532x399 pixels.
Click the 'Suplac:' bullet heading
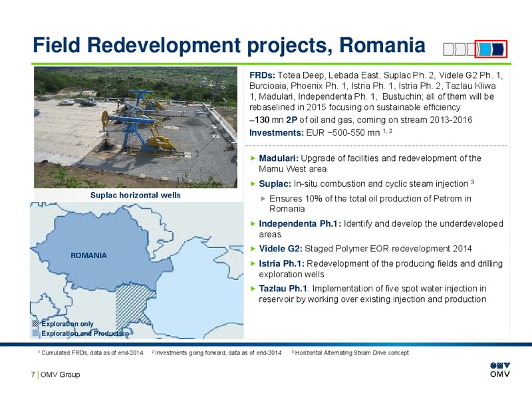275,184
